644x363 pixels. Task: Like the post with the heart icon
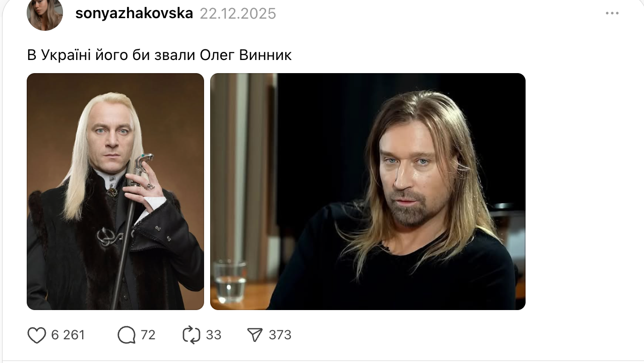pyautogui.click(x=36, y=335)
